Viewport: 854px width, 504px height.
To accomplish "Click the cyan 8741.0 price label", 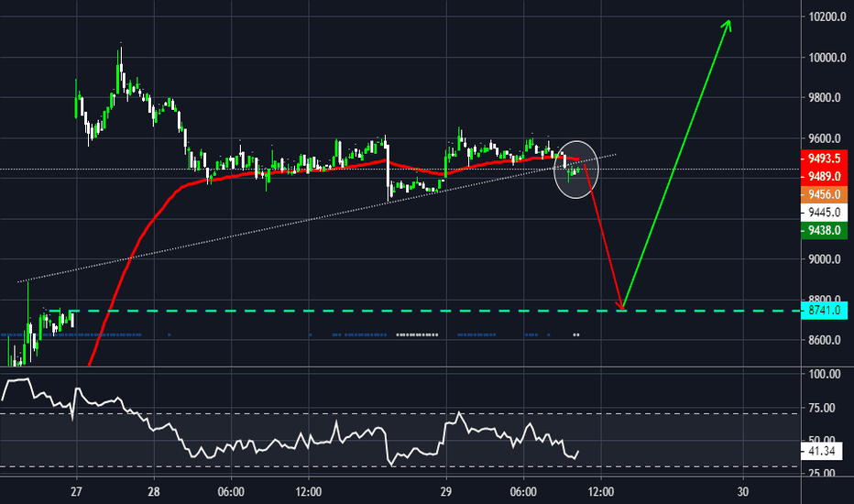I will tap(824, 310).
